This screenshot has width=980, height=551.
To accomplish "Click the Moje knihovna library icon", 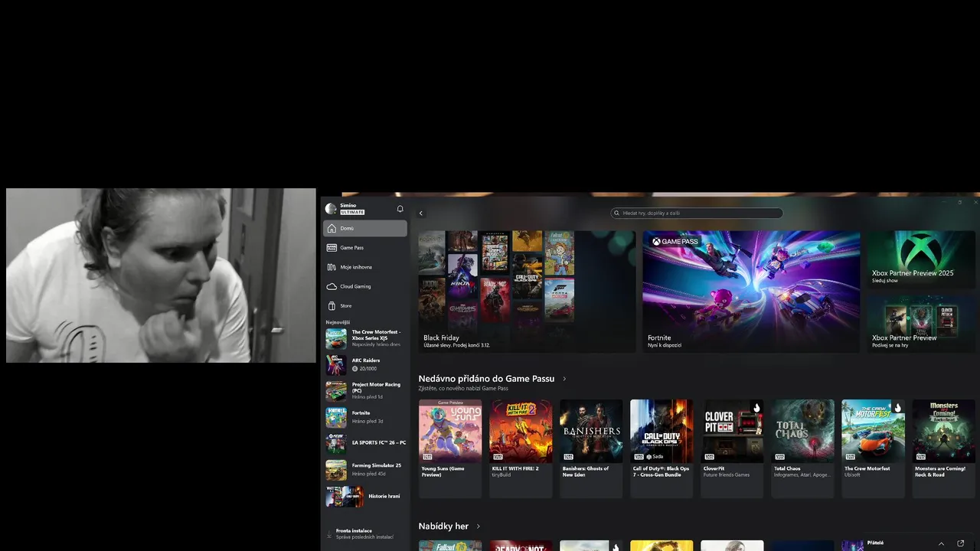I will point(332,267).
